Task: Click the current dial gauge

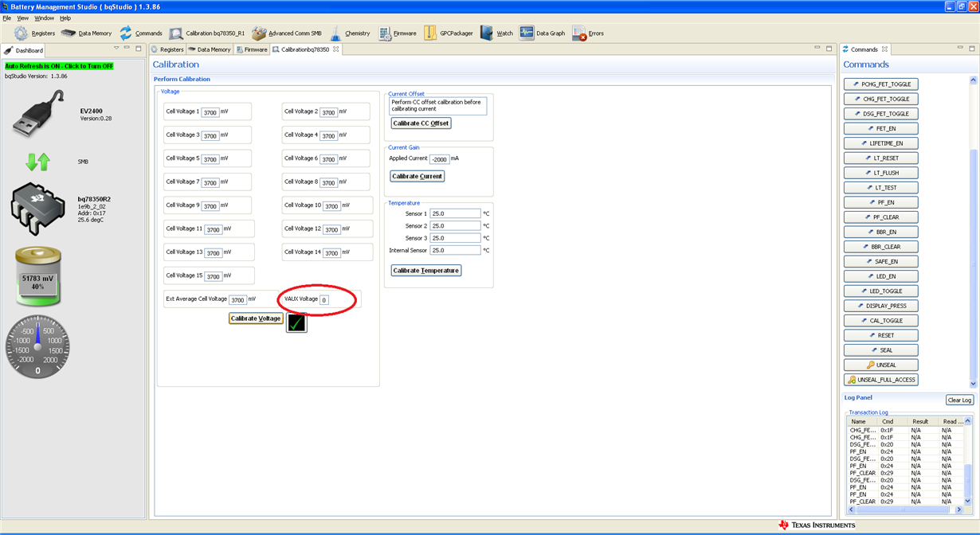Action: coord(37,346)
